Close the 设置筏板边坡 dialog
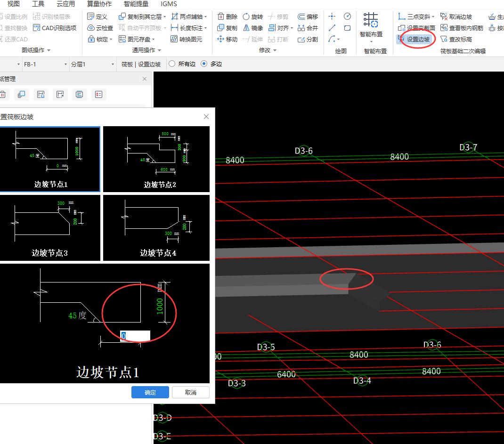Image resolution: width=504 pixels, height=444 pixels. [x=206, y=117]
